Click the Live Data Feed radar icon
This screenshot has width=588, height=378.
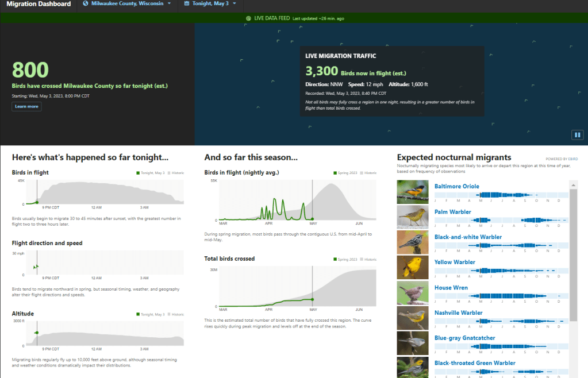point(249,18)
